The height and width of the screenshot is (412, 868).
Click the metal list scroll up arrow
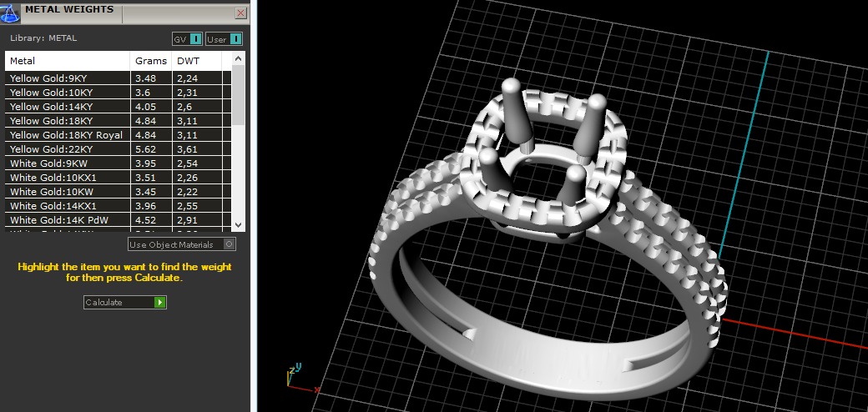coord(238,58)
